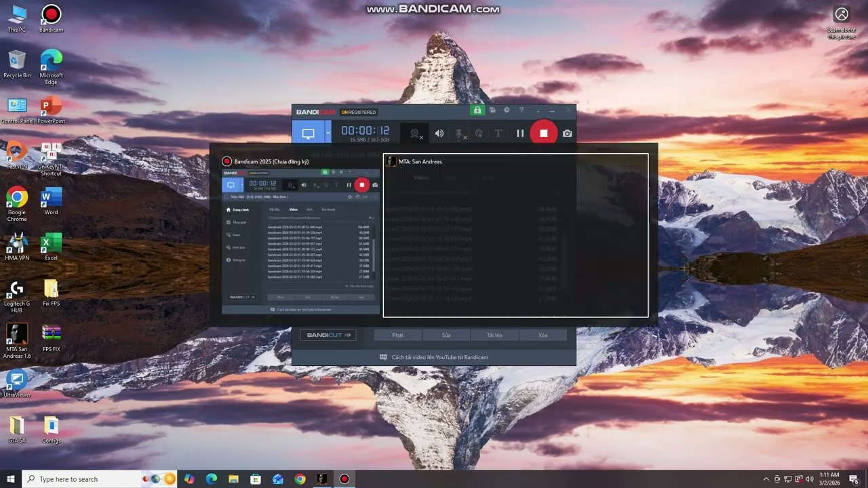Click the Phát button
Image resolution: width=868 pixels, height=488 pixels.
[x=398, y=335]
